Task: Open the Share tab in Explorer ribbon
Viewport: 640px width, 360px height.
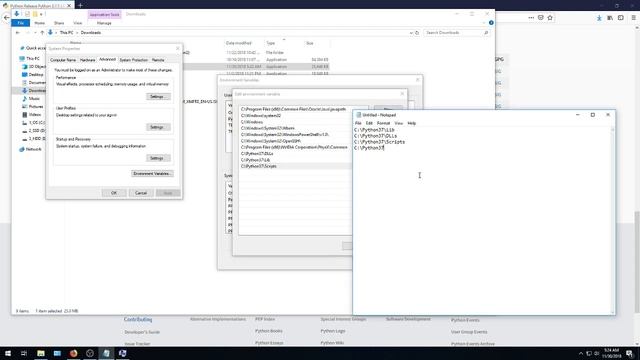Action: click(x=59, y=23)
